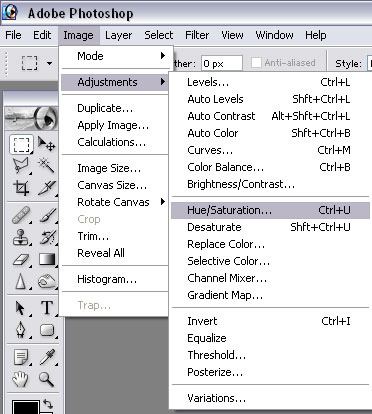Select the Healing Brush tool
This screenshot has height=414, width=372.
click(21, 215)
